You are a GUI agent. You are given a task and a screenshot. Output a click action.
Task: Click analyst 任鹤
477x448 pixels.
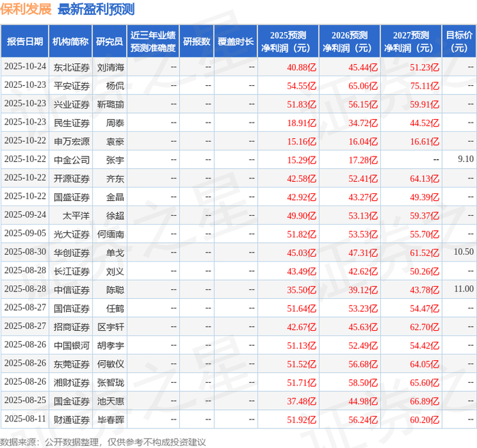[115, 308]
